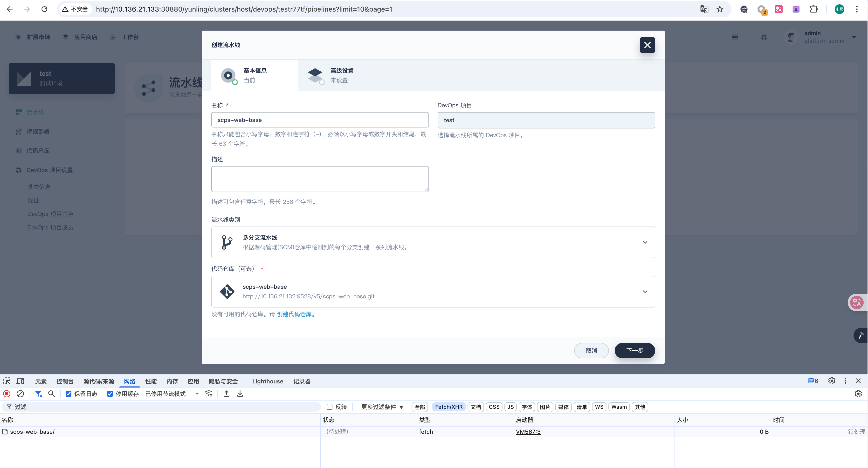Open network panel settings gear
The image size is (868, 468).
[858, 394]
